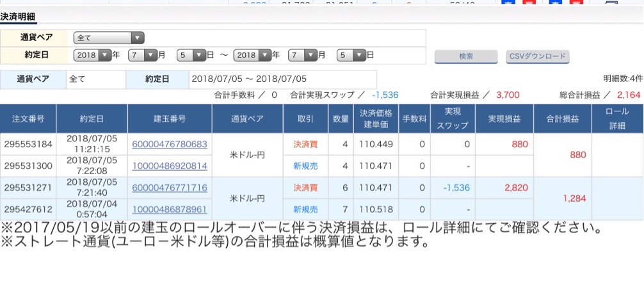Open position link 10000486920814

pyautogui.click(x=170, y=166)
